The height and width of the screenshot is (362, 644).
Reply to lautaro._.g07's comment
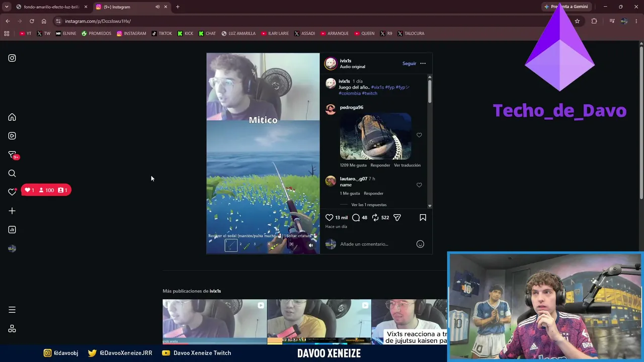coord(373,193)
